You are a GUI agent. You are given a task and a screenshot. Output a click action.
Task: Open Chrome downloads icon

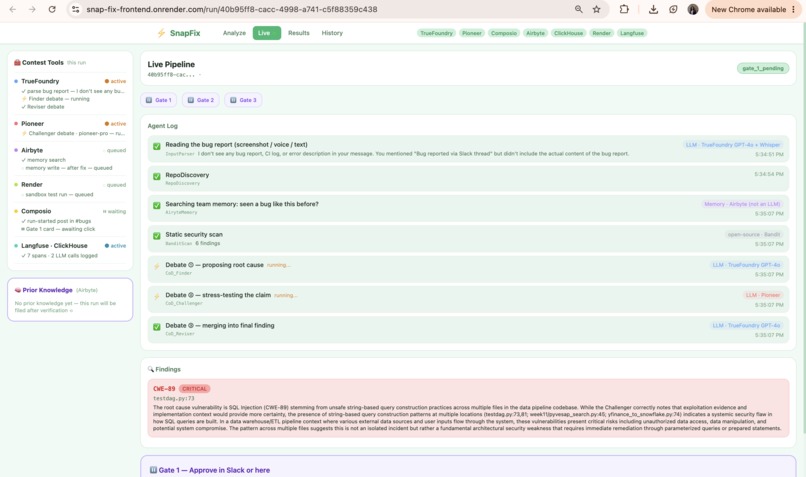click(x=653, y=9)
